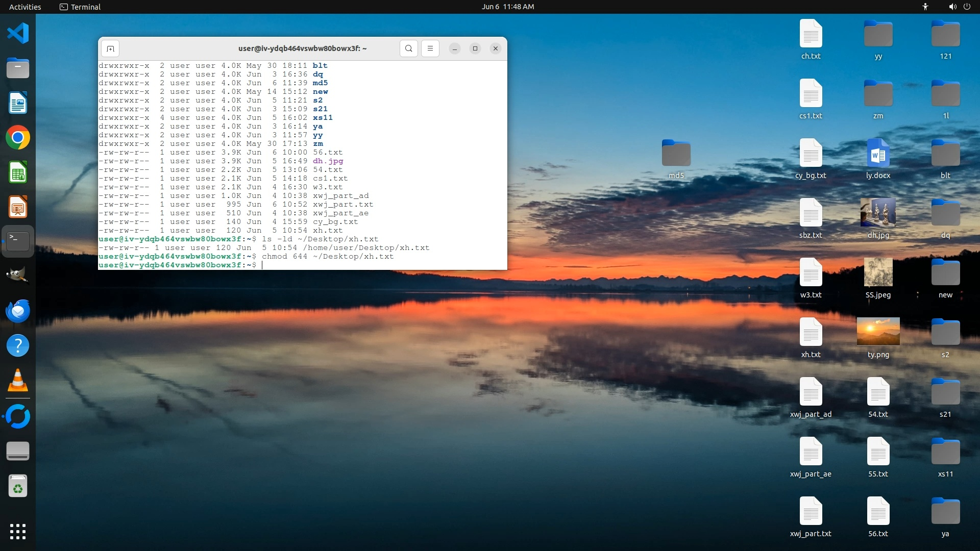Click the Activities button

tap(25, 7)
